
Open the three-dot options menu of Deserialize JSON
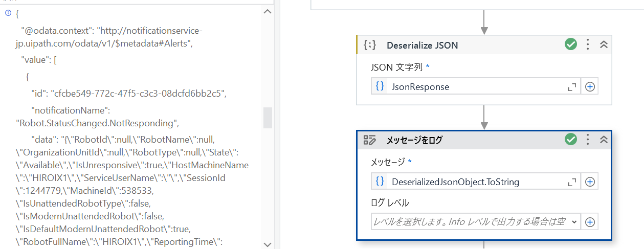(x=588, y=44)
